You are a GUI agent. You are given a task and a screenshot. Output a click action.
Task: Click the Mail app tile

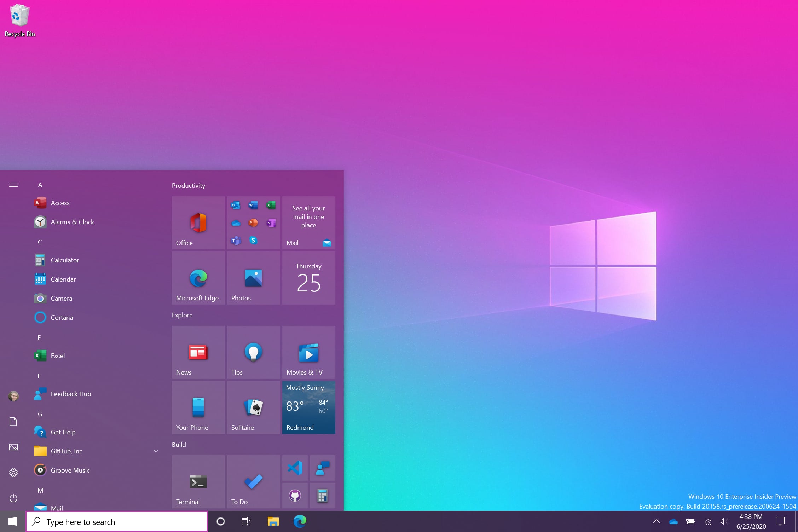point(308,222)
